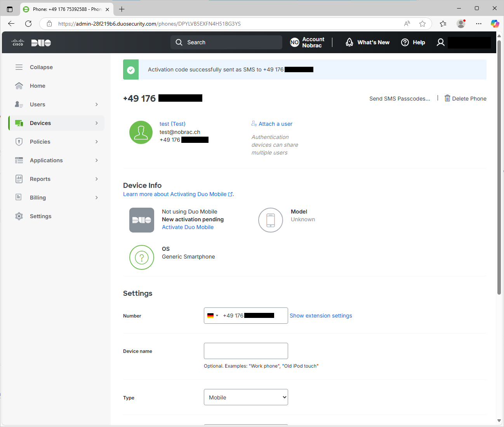
Task: Add page to favorites star icon
Action: pyautogui.click(x=422, y=24)
